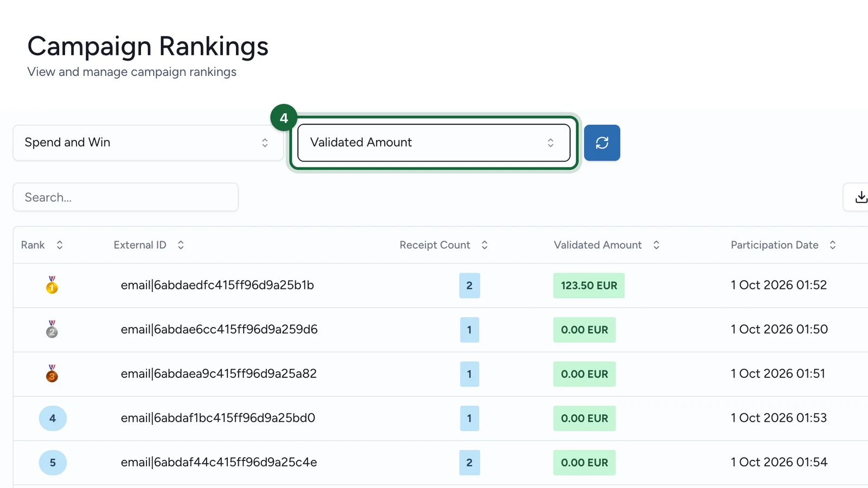Click the date 1 Oct 2026 01:50
The height and width of the screenshot is (488, 868).
[779, 330]
